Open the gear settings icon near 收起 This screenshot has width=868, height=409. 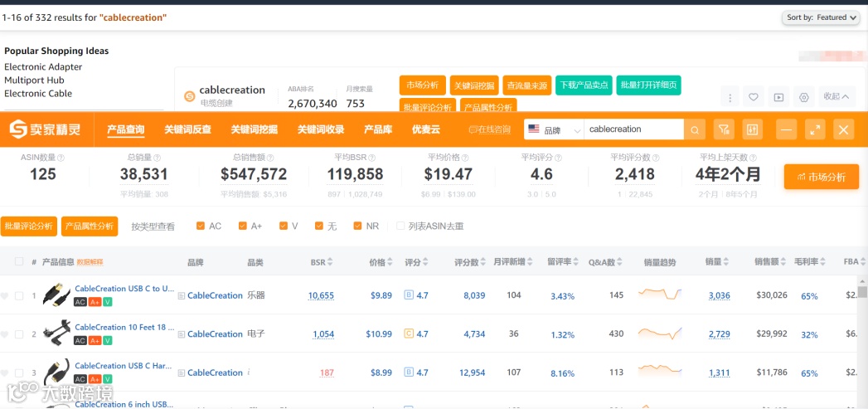[x=804, y=98]
